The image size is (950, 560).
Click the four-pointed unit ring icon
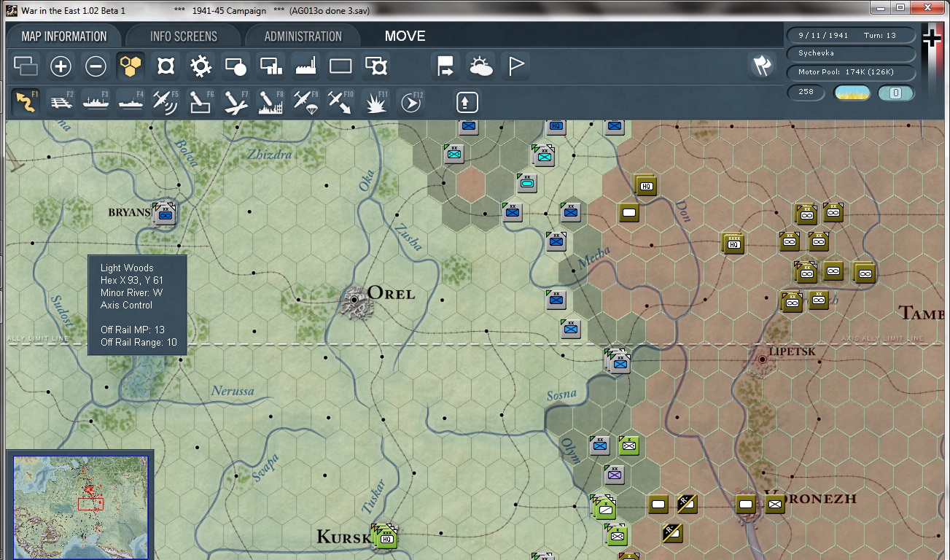(166, 67)
